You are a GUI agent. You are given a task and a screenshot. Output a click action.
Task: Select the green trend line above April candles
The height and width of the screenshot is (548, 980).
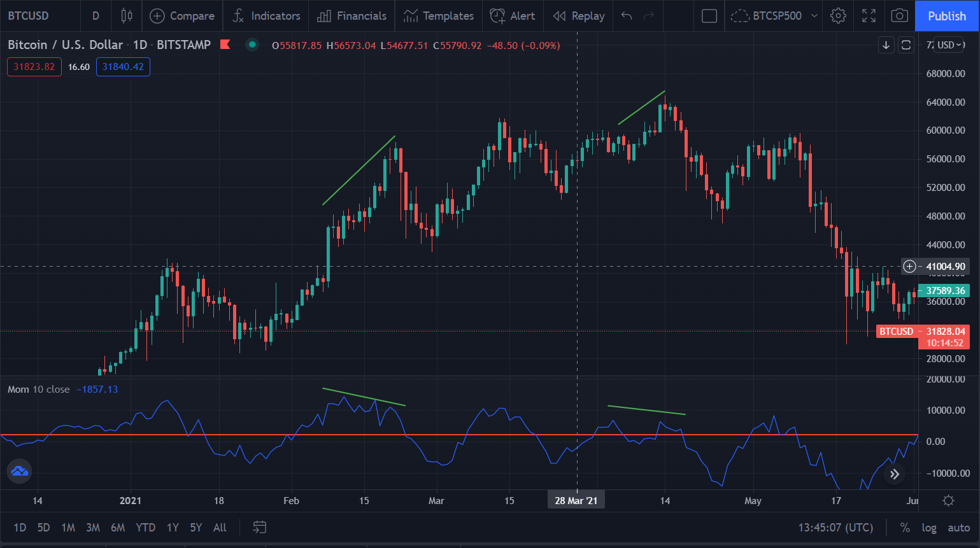click(642, 108)
